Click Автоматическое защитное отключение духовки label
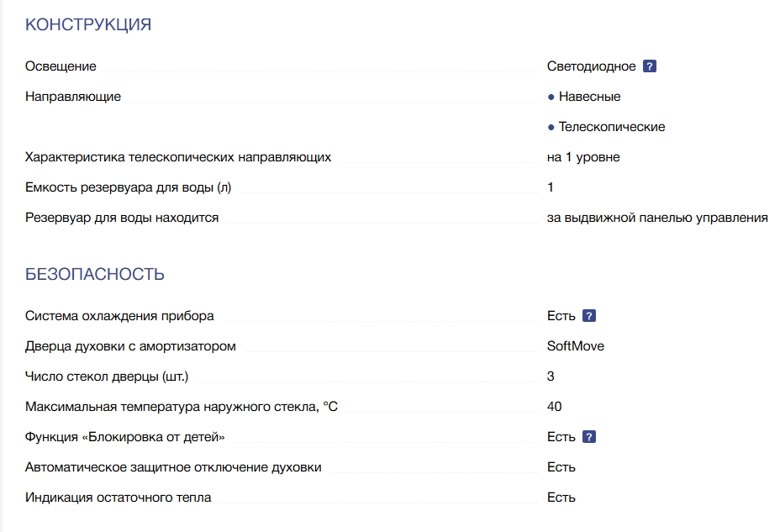The width and height of the screenshot is (780, 532). [173, 467]
